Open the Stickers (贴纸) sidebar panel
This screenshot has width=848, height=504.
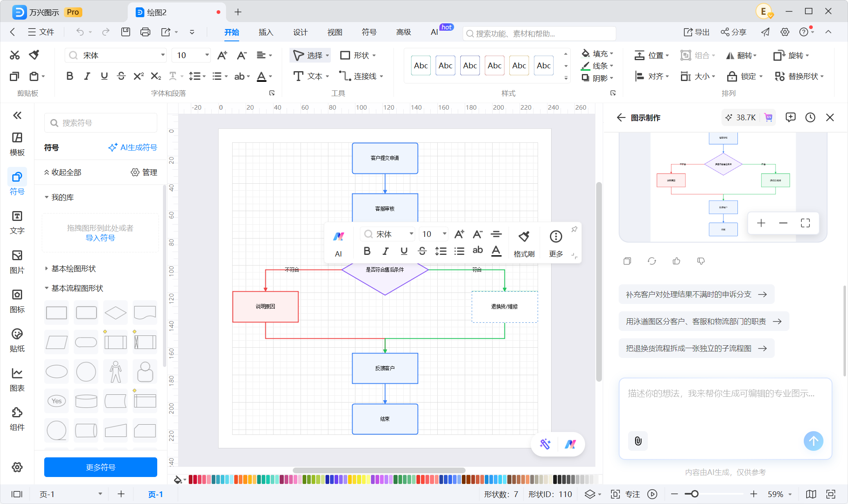(x=17, y=340)
